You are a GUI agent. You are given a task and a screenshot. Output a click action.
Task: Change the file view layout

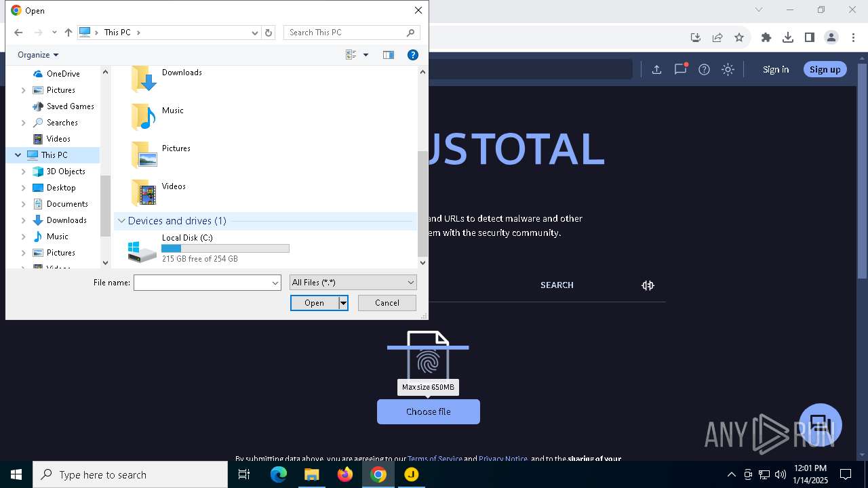pyautogui.click(x=351, y=55)
